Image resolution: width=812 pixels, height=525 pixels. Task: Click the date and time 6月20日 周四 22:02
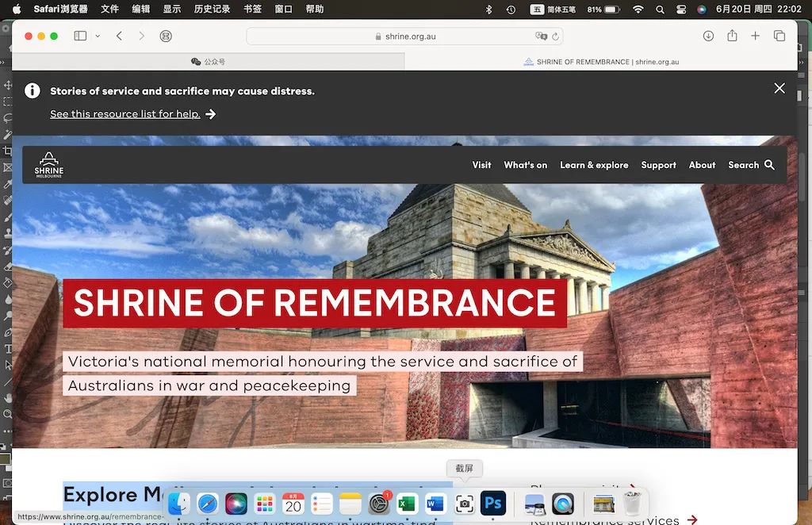pos(759,9)
